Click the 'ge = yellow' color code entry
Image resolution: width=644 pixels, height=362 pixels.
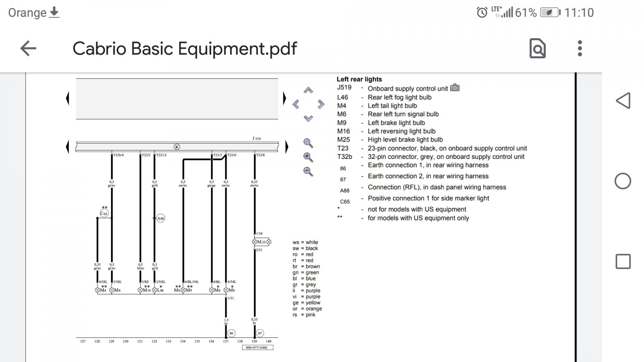(x=306, y=303)
